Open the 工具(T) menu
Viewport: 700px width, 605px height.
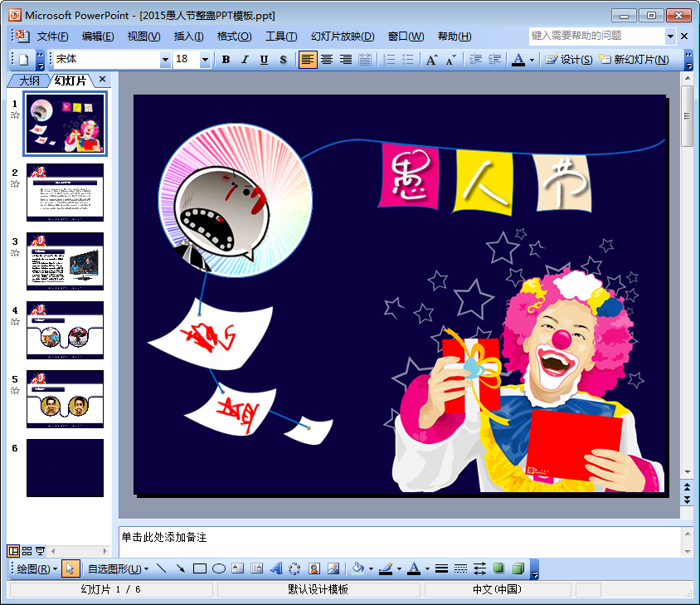pyautogui.click(x=281, y=37)
